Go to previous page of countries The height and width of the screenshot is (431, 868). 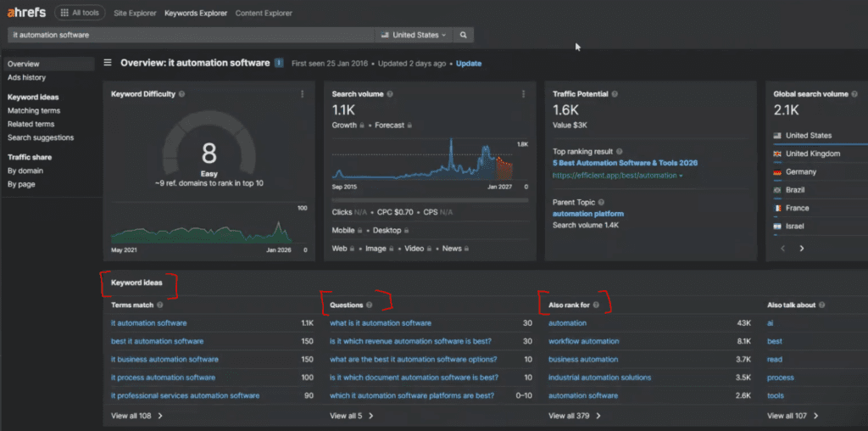point(782,249)
